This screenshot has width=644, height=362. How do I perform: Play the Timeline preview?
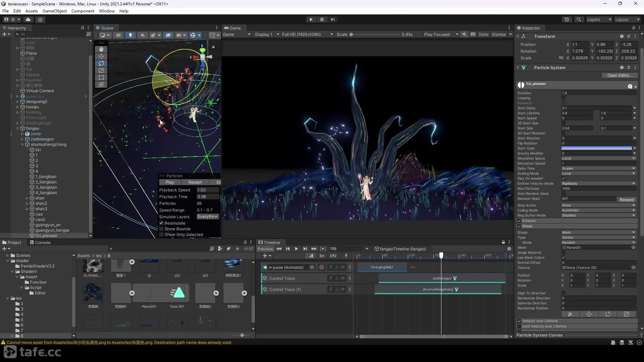(296, 249)
